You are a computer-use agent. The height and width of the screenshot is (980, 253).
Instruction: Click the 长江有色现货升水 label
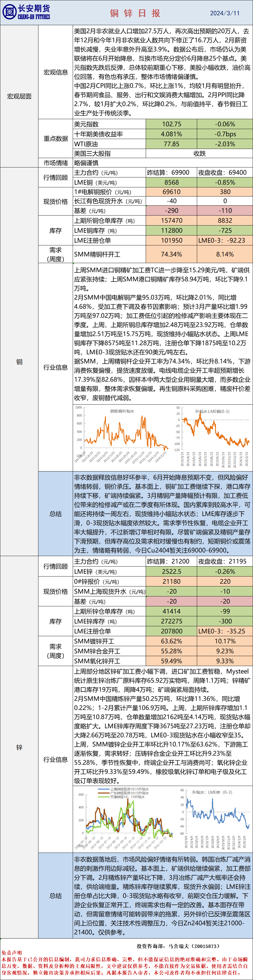coord(108,201)
